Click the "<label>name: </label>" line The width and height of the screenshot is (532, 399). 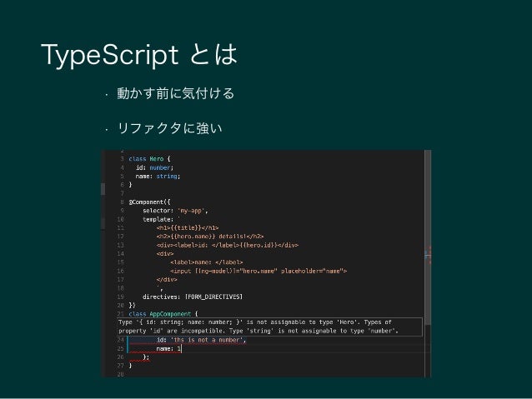point(207,262)
